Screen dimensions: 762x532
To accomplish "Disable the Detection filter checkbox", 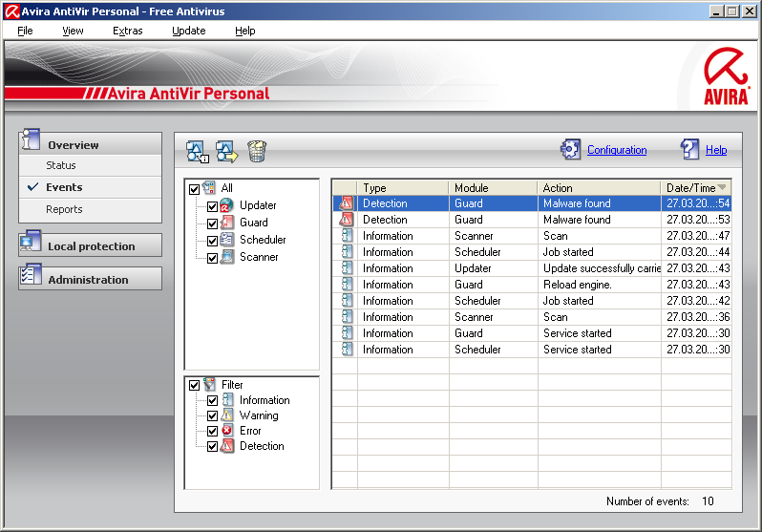I will pyautogui.click(x=212, y=446).
